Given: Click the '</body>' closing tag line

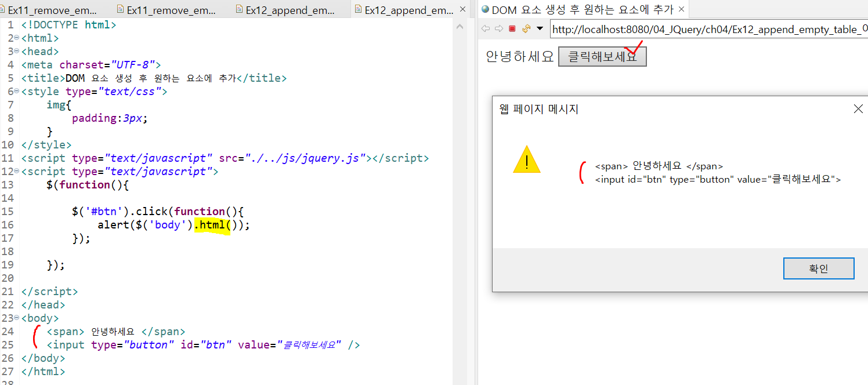Looking at the screenshot, I should [43, 358].
